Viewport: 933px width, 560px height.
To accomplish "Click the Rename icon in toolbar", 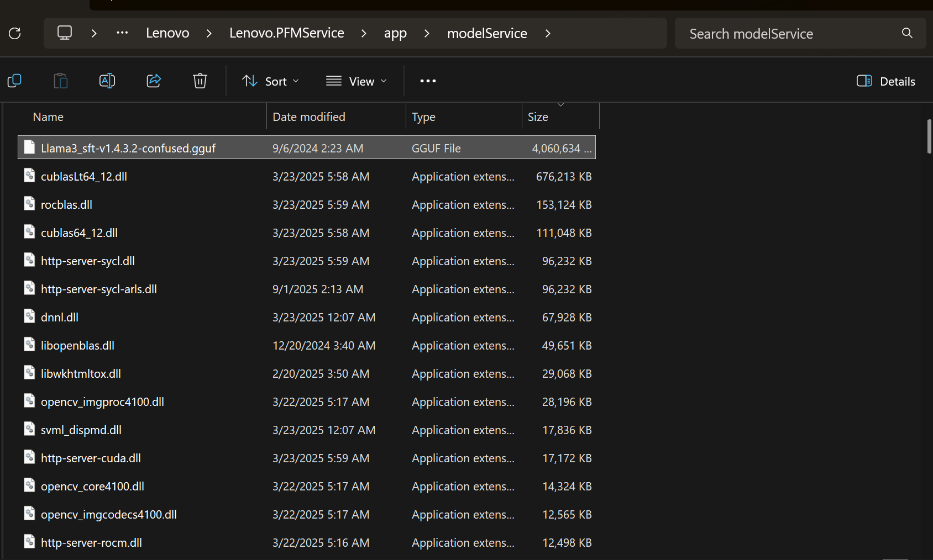I will 107,81.
